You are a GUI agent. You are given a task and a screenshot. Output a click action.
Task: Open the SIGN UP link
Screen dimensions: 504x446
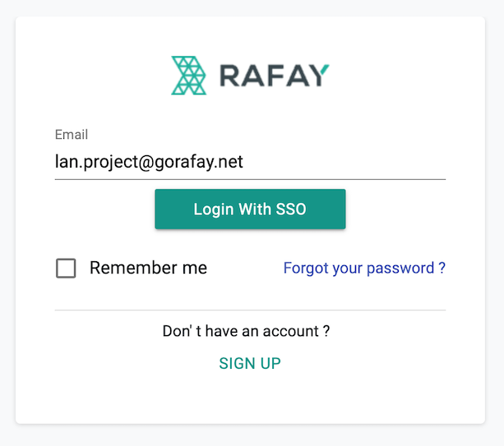[x=250, y=364]
